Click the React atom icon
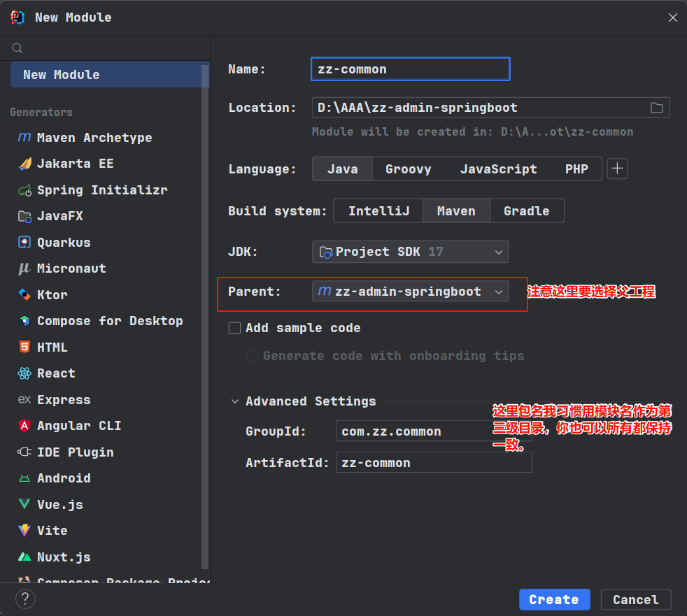 pyautogui.click(x=24, y=373)
